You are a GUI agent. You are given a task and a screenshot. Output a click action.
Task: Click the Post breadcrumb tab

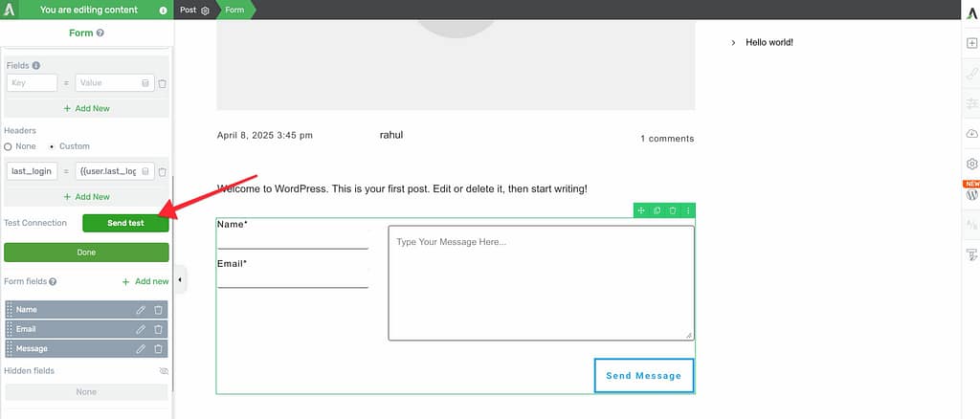click(x=193, y=10)
